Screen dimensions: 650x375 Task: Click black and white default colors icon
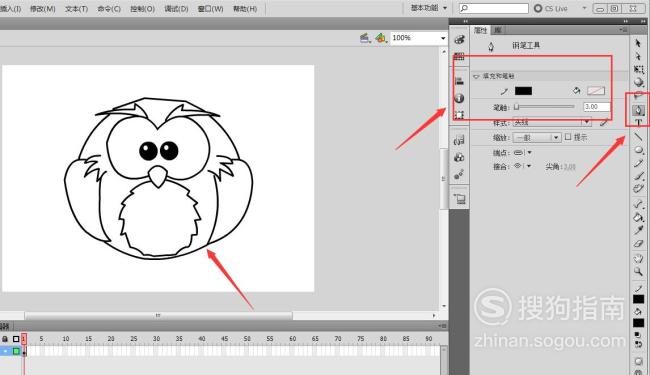point(638,335)
